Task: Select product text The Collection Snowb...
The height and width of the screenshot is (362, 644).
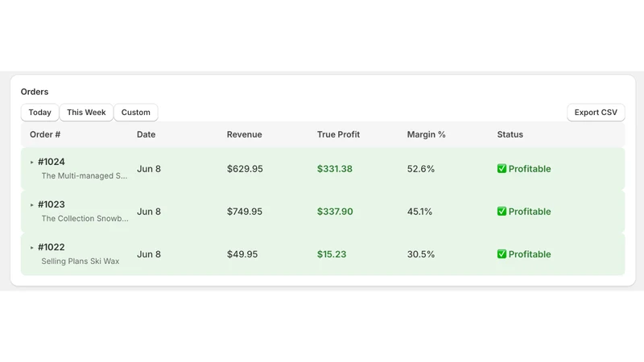Action: point(85,218)
